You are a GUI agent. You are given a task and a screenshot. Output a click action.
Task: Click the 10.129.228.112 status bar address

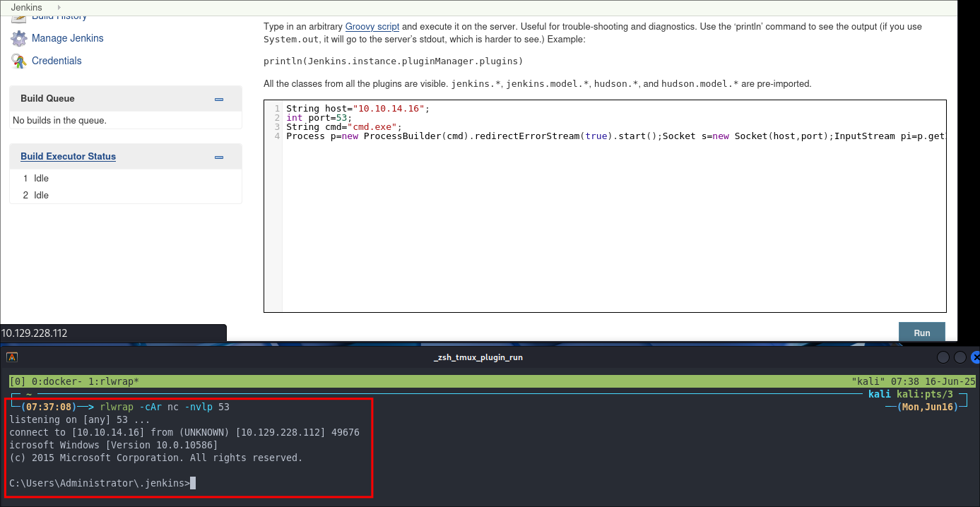[x=35, y=333]
